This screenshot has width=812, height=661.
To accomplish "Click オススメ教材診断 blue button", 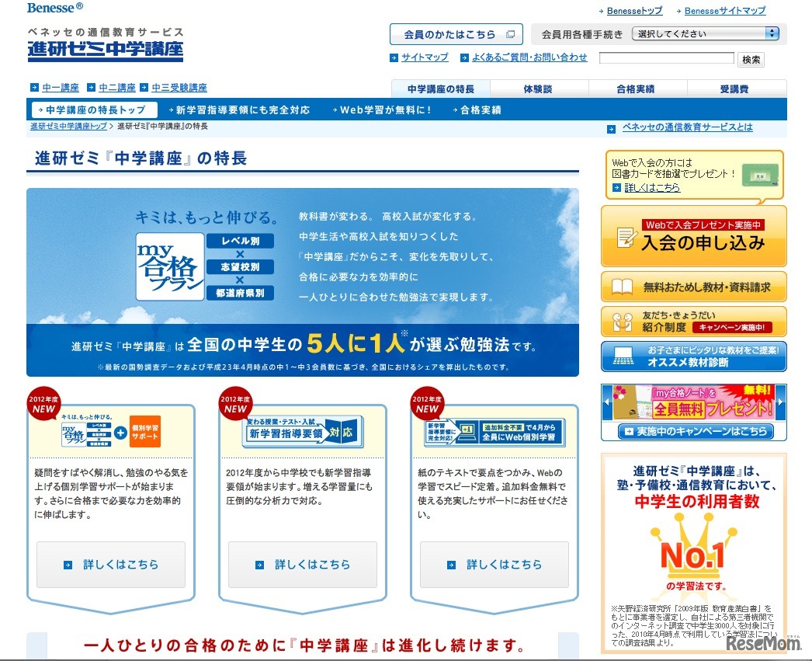I will pyautogui.click(x=693, y=357).
